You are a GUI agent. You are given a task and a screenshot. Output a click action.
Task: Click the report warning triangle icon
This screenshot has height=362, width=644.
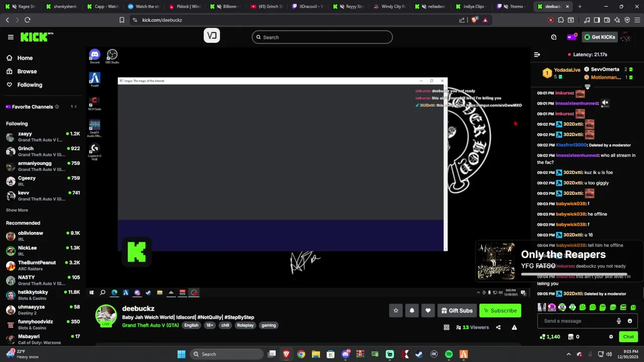point(514,327)
